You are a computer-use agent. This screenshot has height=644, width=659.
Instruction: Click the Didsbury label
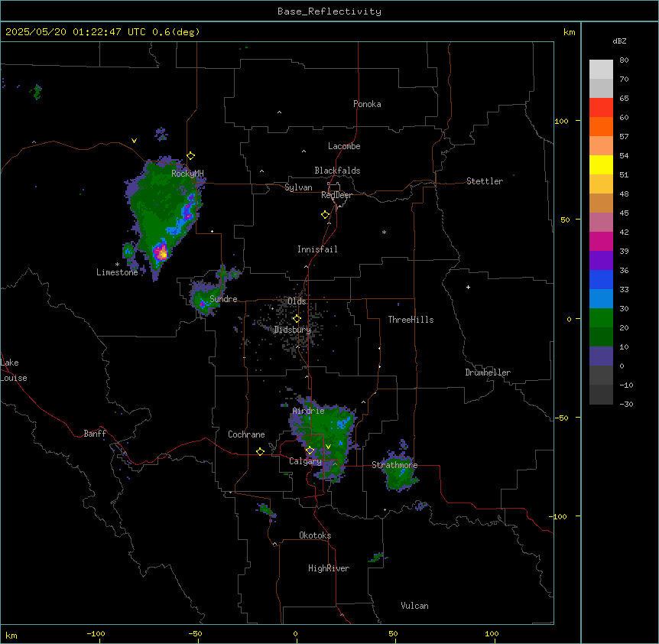click(293, 330)
